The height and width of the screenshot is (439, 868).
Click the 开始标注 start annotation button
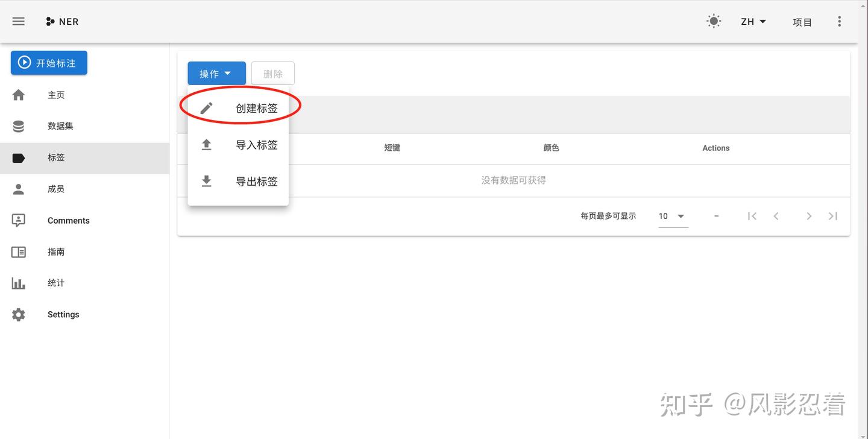click(48, 62)
